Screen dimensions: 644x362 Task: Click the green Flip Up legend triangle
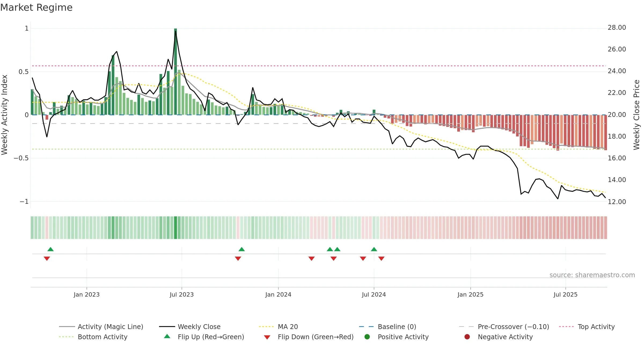point(167,336)
